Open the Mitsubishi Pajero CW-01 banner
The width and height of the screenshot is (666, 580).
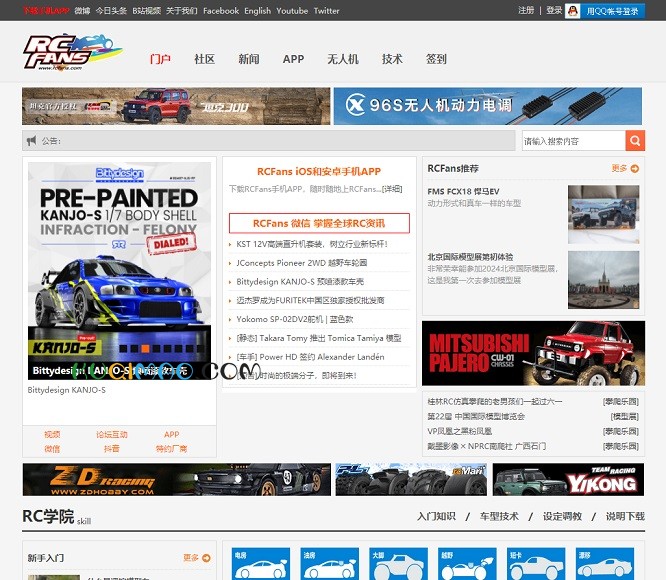coord(533,353)
